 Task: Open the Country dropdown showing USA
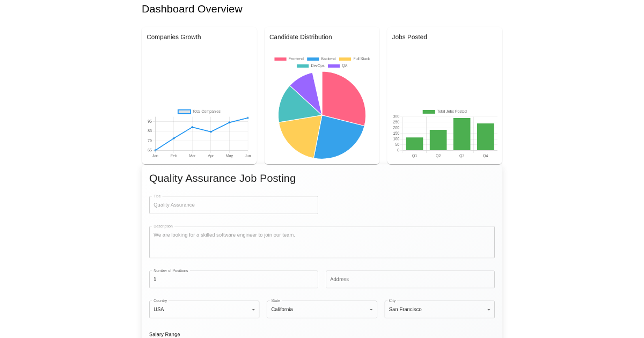pyautogui.click(x=204, y=310)
